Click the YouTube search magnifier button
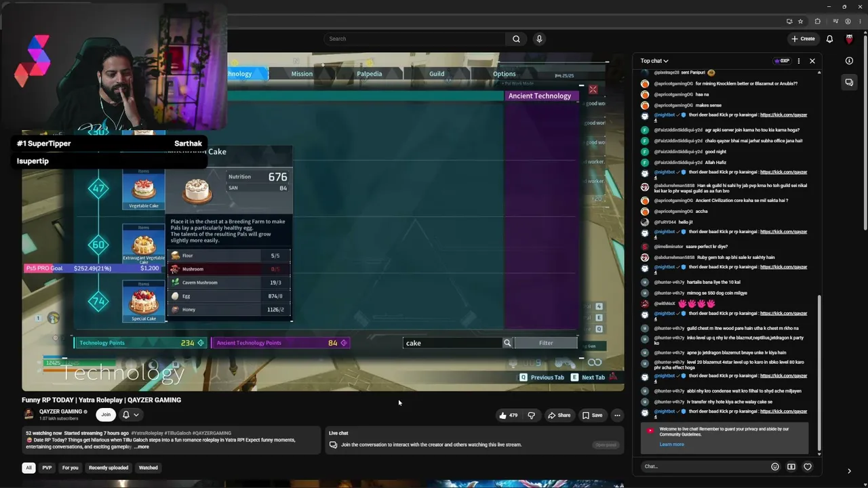The height and width of the screenshot is (488, 868). 516,39
